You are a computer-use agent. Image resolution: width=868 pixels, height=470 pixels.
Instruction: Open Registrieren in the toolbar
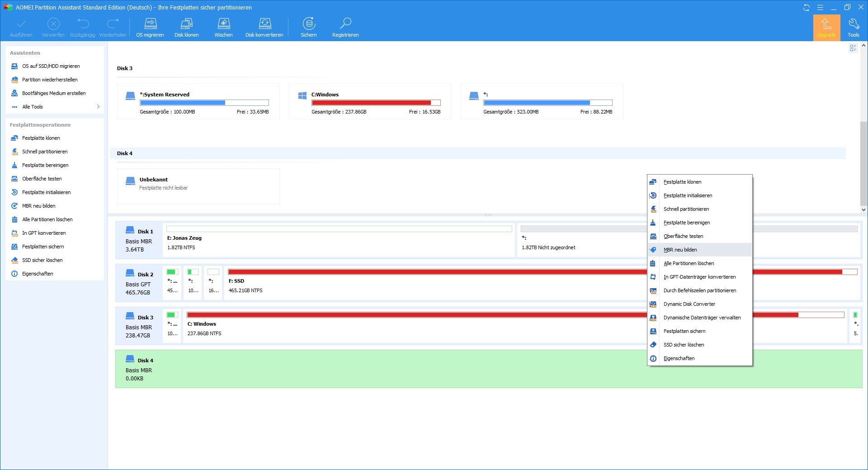345,27
